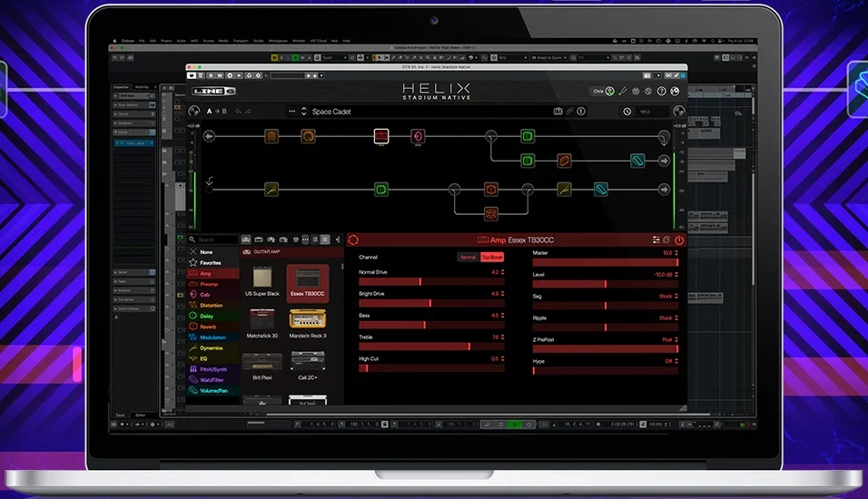Select the cab block next to amp

[x=418, y=136]
